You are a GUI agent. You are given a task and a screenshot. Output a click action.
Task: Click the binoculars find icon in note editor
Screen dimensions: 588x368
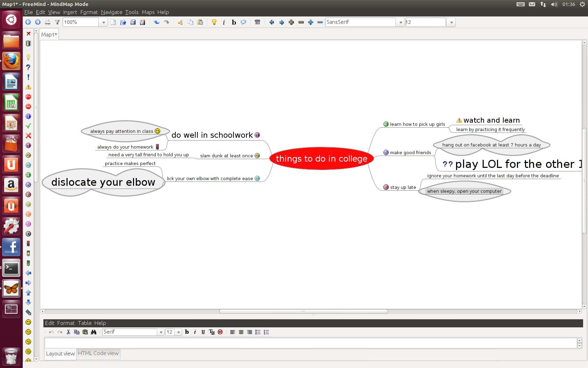pos(93,332)
